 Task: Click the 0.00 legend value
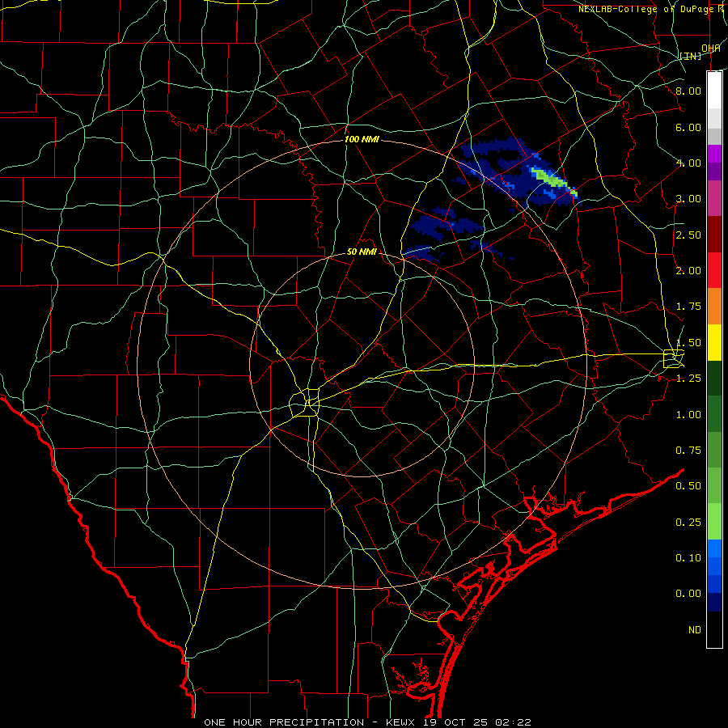tap(688, 594)
